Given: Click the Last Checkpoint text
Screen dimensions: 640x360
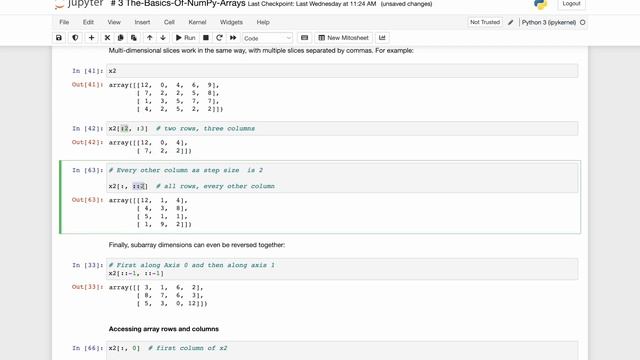Looking at the screenshot, I should tap(312, 4).
